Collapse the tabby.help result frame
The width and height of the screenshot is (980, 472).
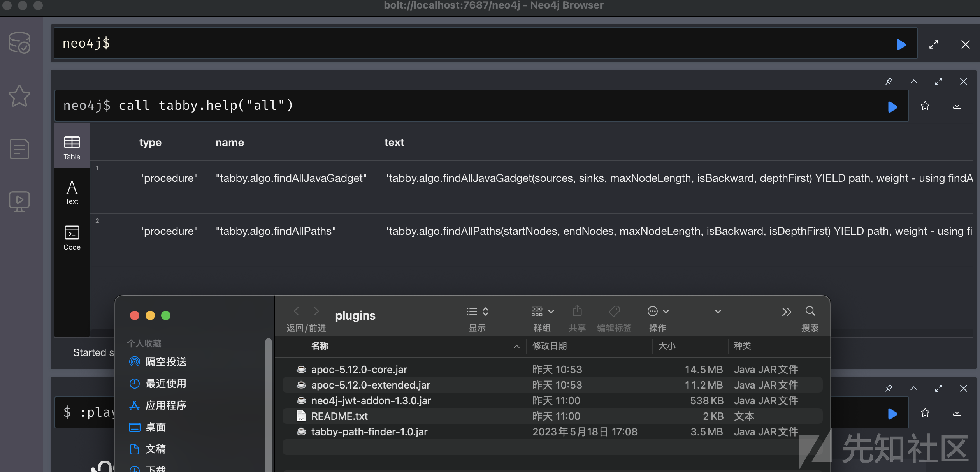tap(914, 81)
